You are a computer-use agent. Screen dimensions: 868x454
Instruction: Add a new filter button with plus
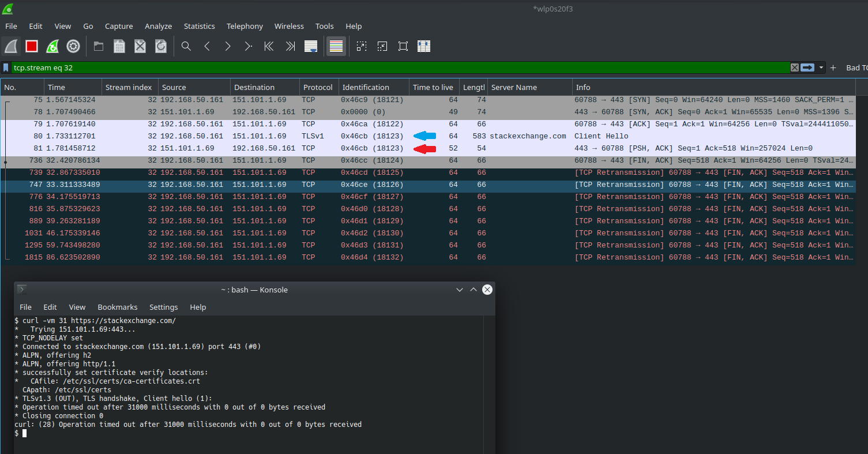click(833, 67)
